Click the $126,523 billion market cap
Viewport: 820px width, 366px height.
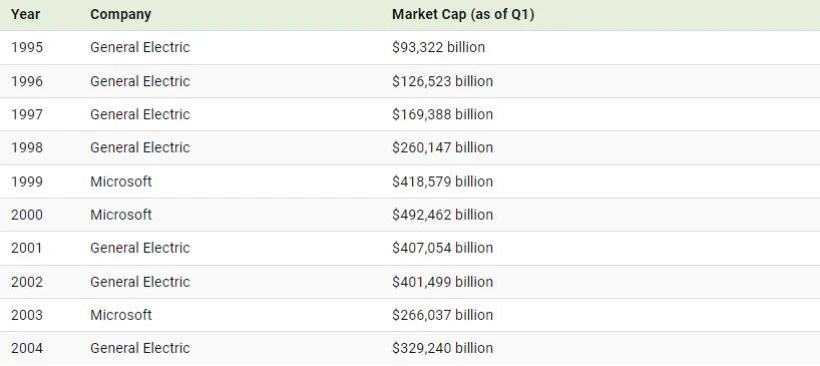442,81
